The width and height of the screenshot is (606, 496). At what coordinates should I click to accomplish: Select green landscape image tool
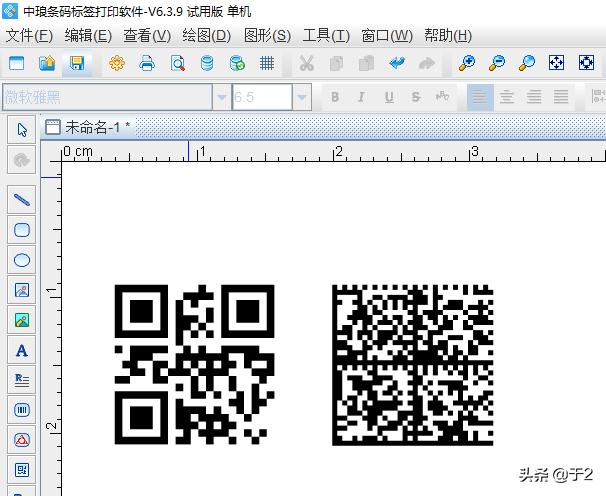coord(22,320)
